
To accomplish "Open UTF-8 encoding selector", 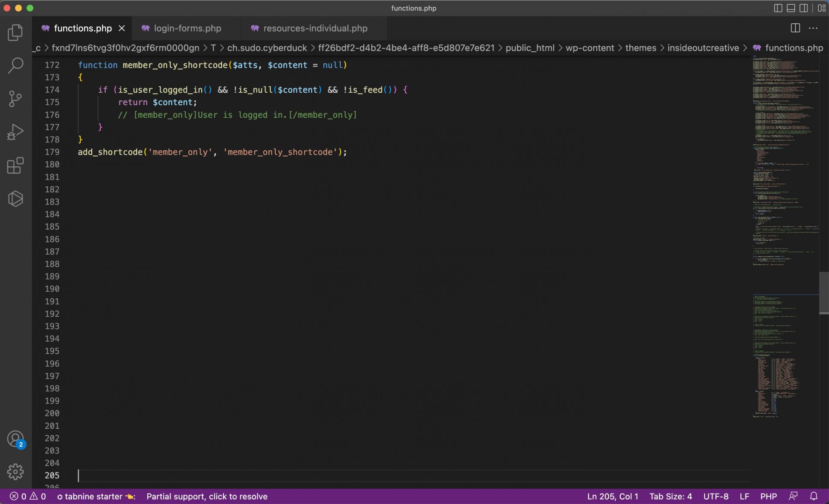I will pyautogui.click(x=716, y=496).
